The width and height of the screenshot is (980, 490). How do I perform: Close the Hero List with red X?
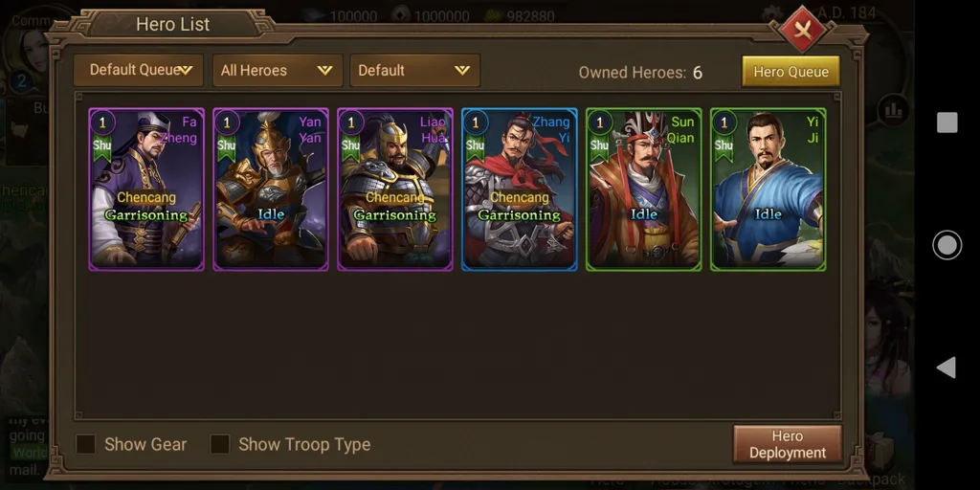point(803,30)
